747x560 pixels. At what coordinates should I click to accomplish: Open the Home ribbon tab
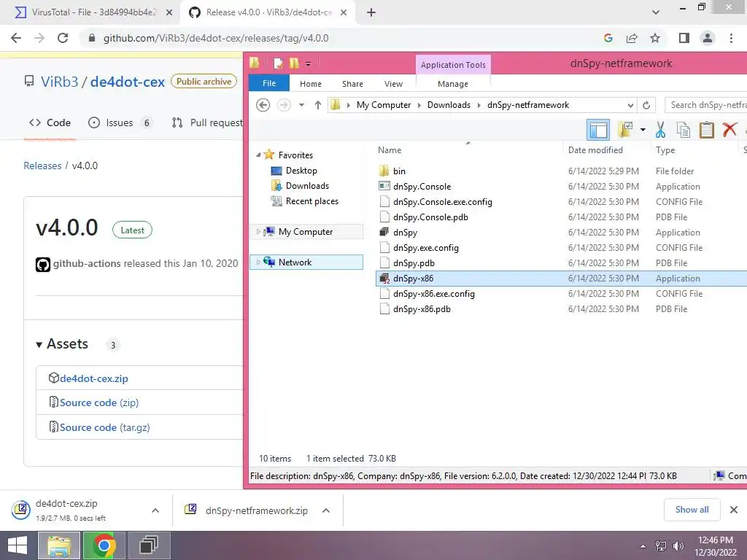(311, 84)
